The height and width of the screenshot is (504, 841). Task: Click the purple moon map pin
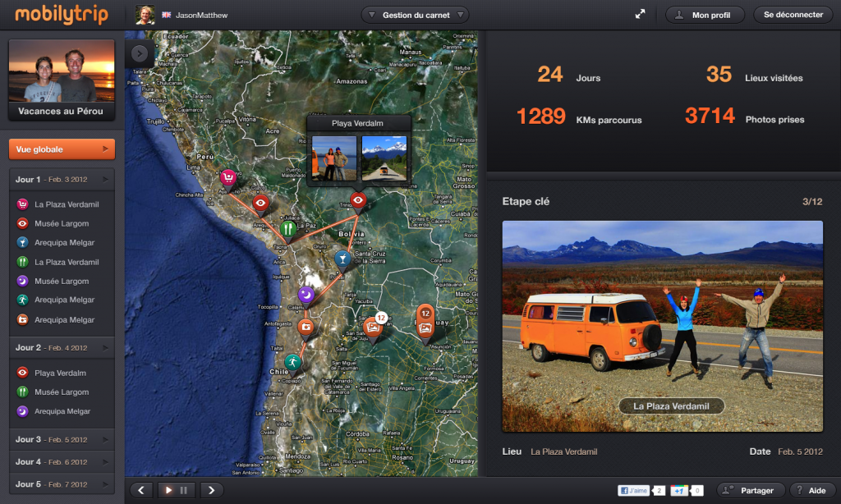pos(306,296)
